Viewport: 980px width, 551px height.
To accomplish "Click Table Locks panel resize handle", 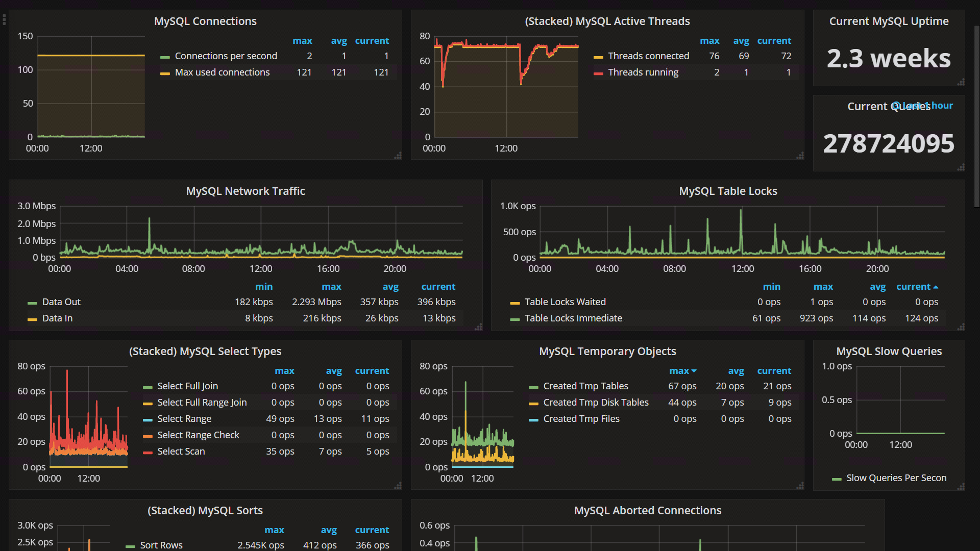I will coord(961,327).
